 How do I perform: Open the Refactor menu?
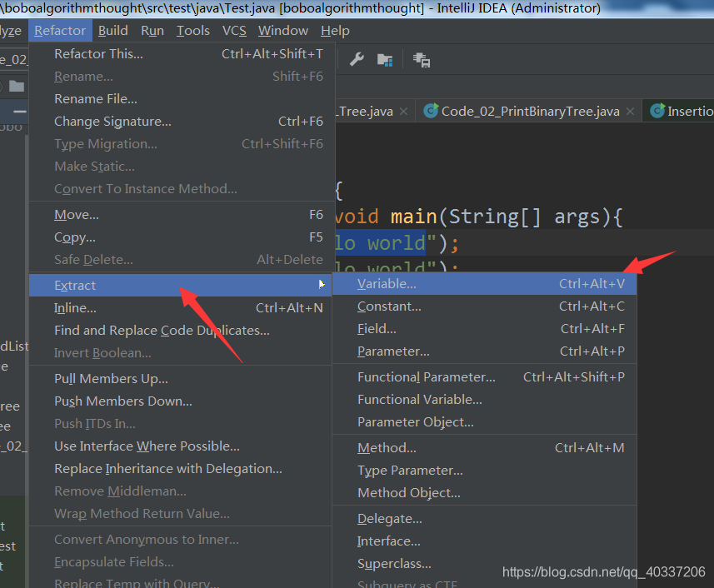(x=60, y=31)
